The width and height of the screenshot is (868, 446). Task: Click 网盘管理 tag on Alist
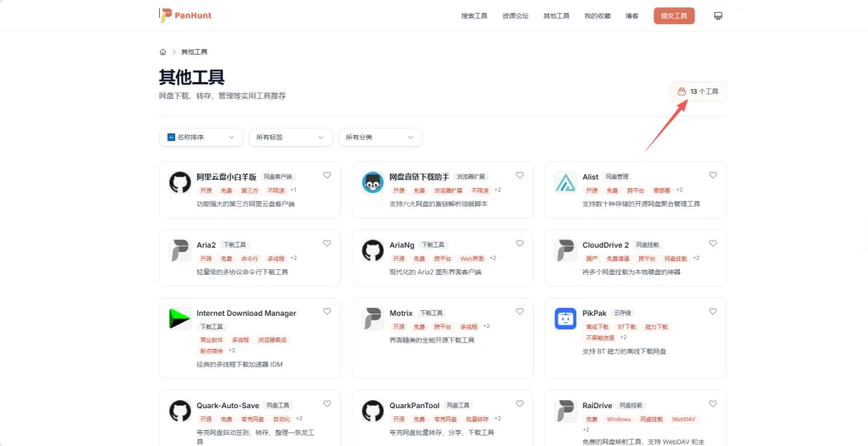pos(617,177)
